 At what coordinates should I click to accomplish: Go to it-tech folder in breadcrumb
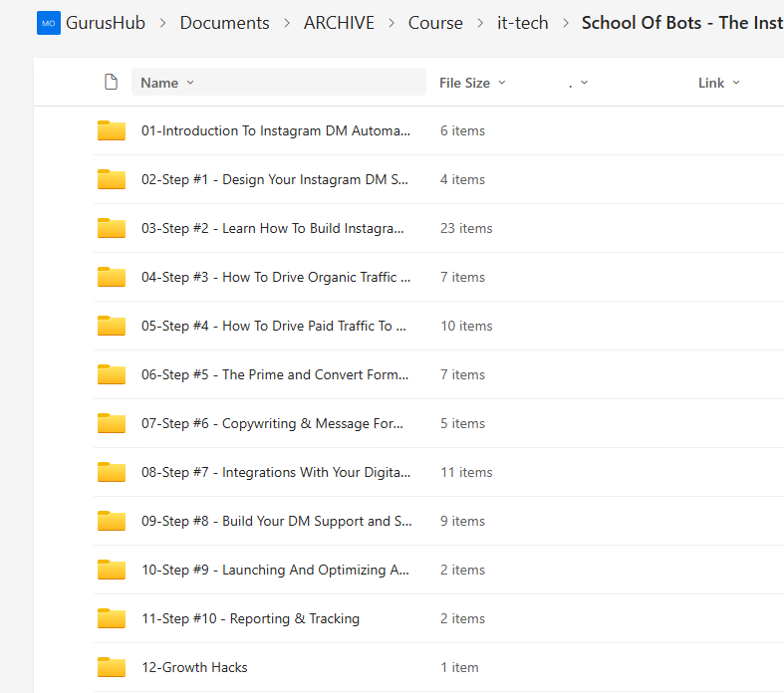click(522, 23)
